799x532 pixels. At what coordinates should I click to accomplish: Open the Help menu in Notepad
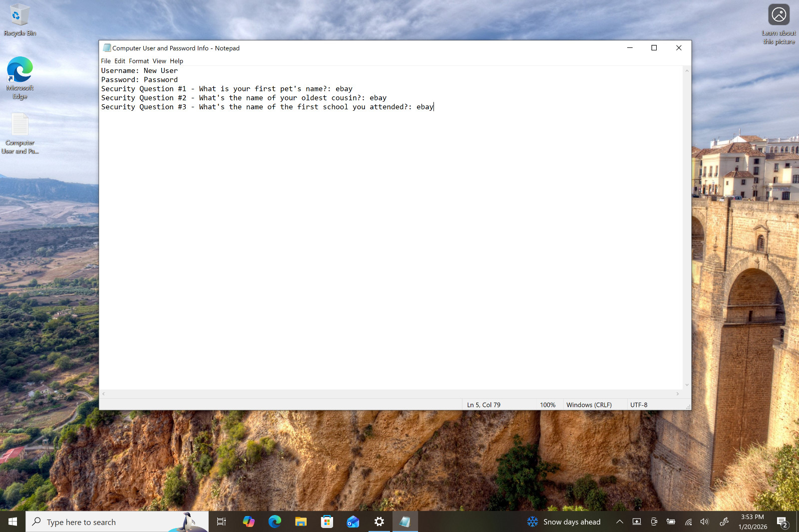(176, 61)
